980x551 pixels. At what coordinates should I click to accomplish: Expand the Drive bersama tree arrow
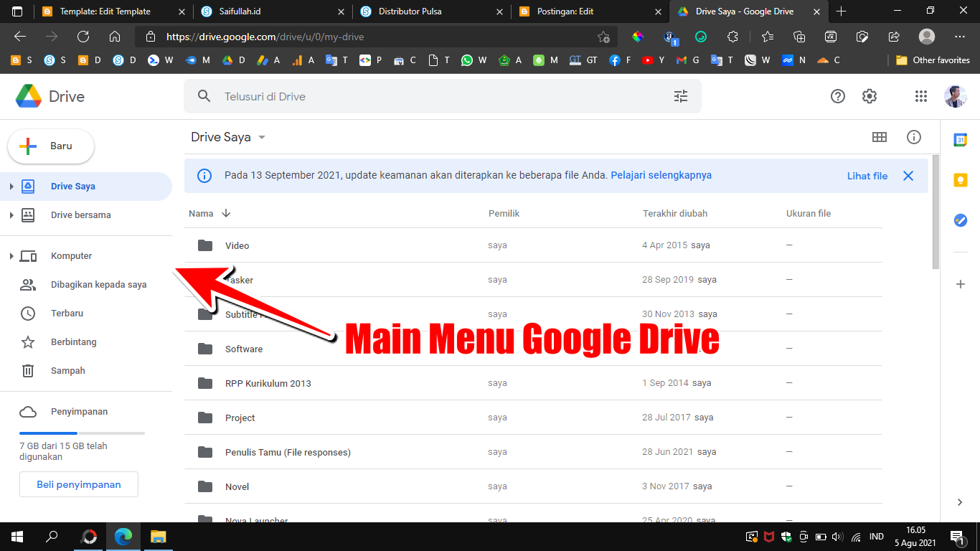[x=11, y=215]
